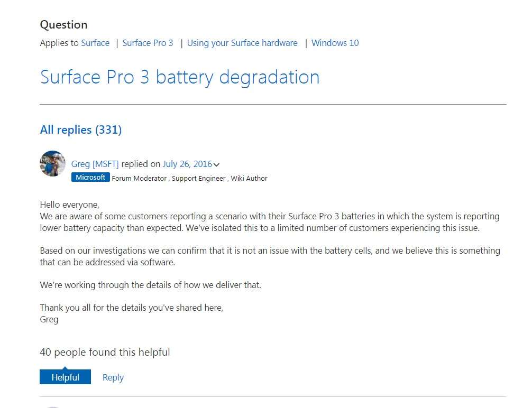Click the Reply link
This screenshot has width=532, height=408.
click(113, 377)
